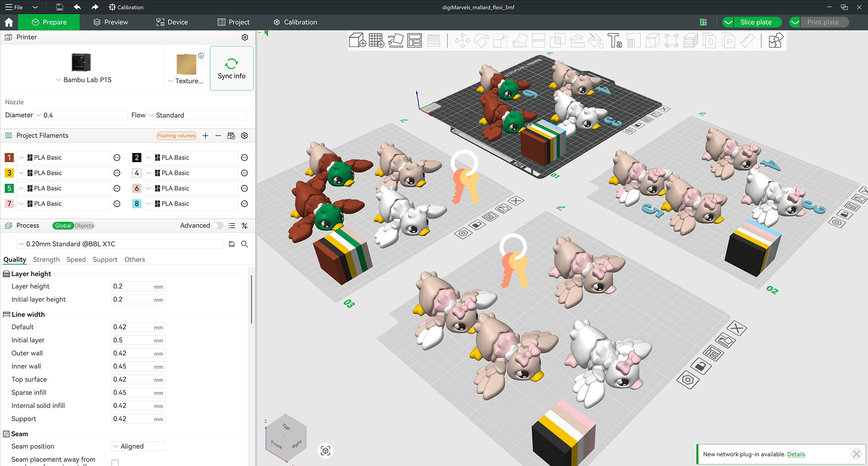This screenshot has width=868, height=466.
Task: Switch to the Preview tab
Action: coord(110,22)
